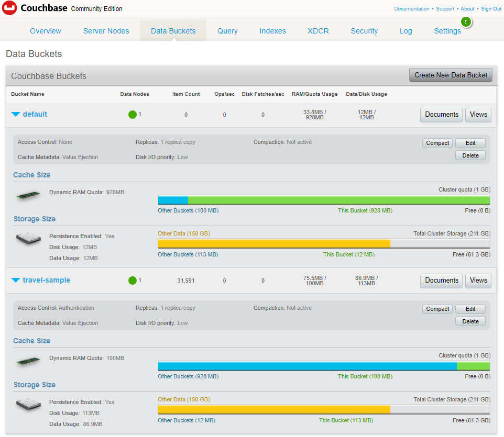
Task: Click the RAM/Quota Usage column header
Action: (x=315, y=94)
